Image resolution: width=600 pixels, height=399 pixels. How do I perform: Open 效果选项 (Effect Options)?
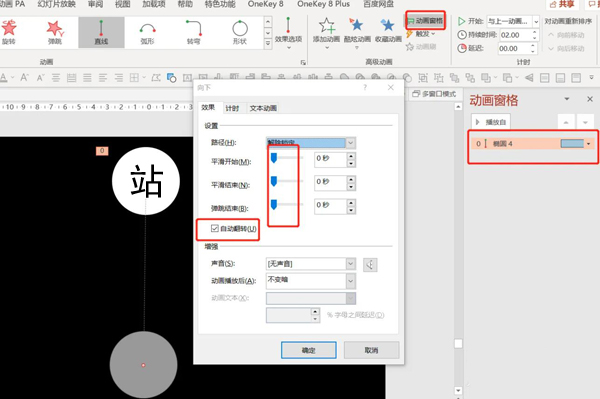(x=289, y=33)
